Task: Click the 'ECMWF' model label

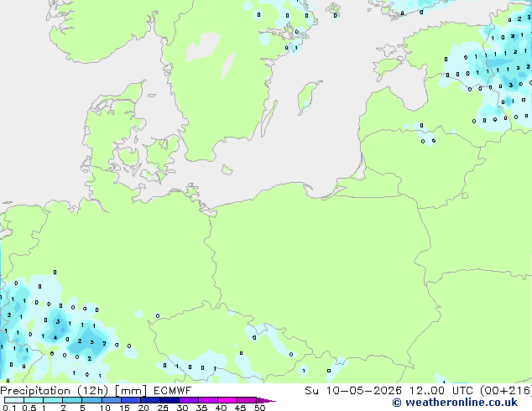Action: point(172,391)
